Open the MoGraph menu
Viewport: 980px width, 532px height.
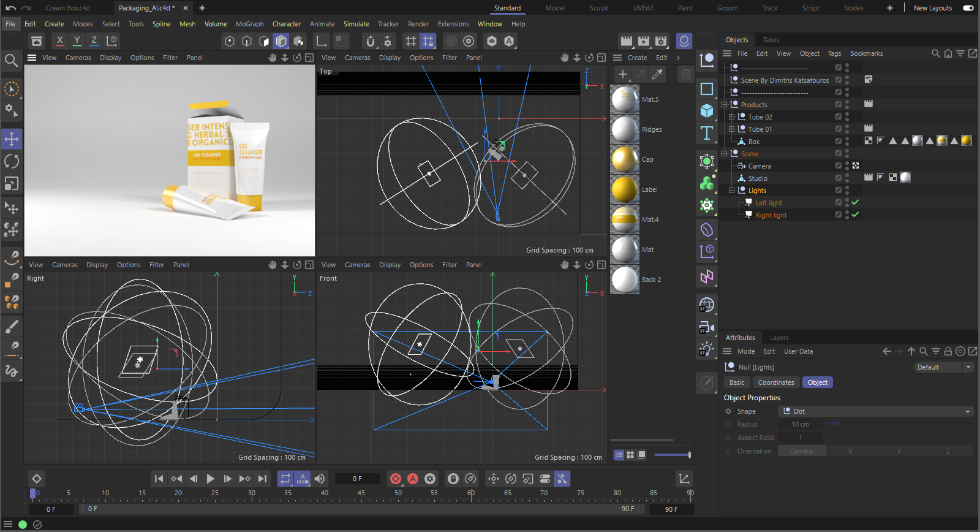point(249,24)
